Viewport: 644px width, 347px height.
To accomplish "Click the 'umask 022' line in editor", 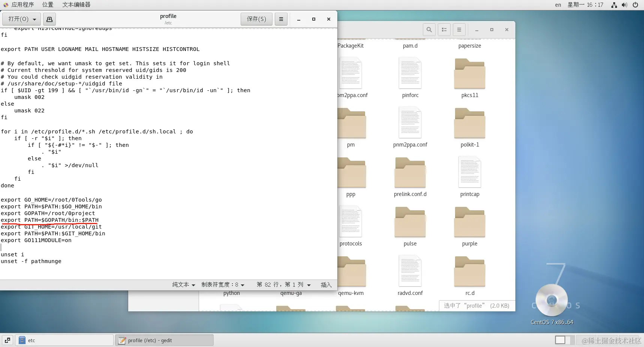I will [29, 111].
